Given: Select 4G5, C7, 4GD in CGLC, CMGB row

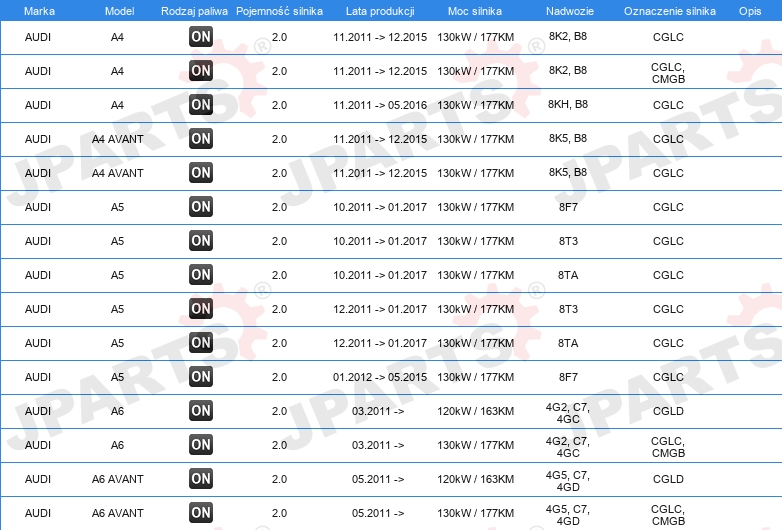Looking at the screenshot, I should click(568, 515).
